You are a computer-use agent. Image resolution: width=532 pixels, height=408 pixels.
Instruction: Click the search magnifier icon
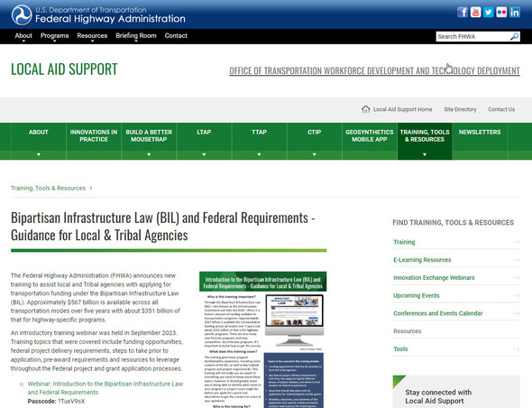coord(514,36)
